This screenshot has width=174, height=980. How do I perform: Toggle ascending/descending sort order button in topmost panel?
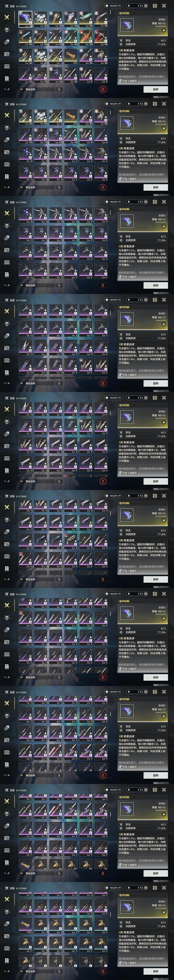(x=59, y=89)
